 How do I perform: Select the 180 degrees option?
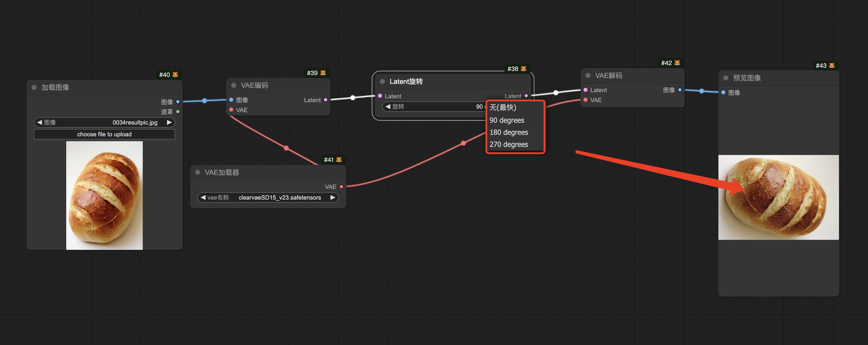pyautogui.click(x=508, y=132)
